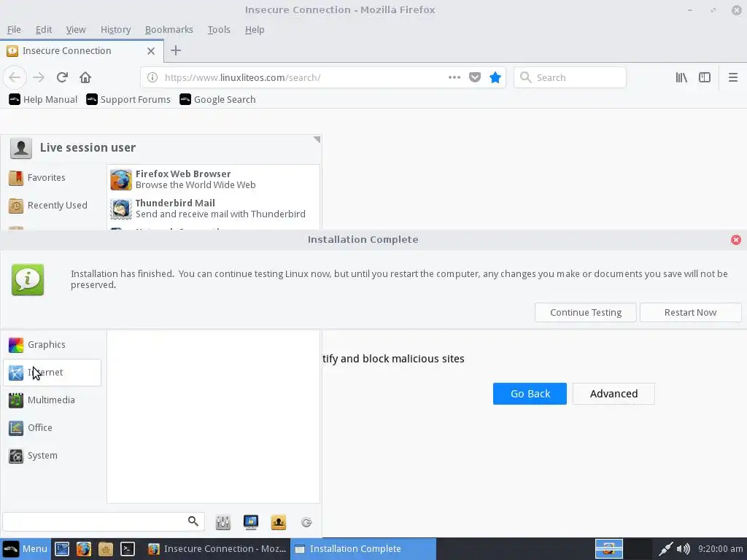Select Internet category

coord(53,373)
